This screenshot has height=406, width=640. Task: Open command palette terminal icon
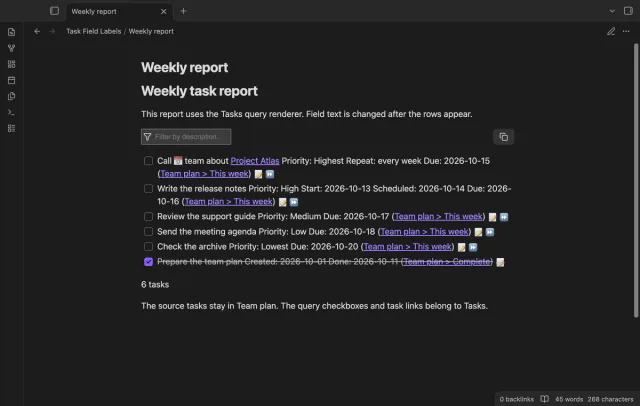[11, 112]
